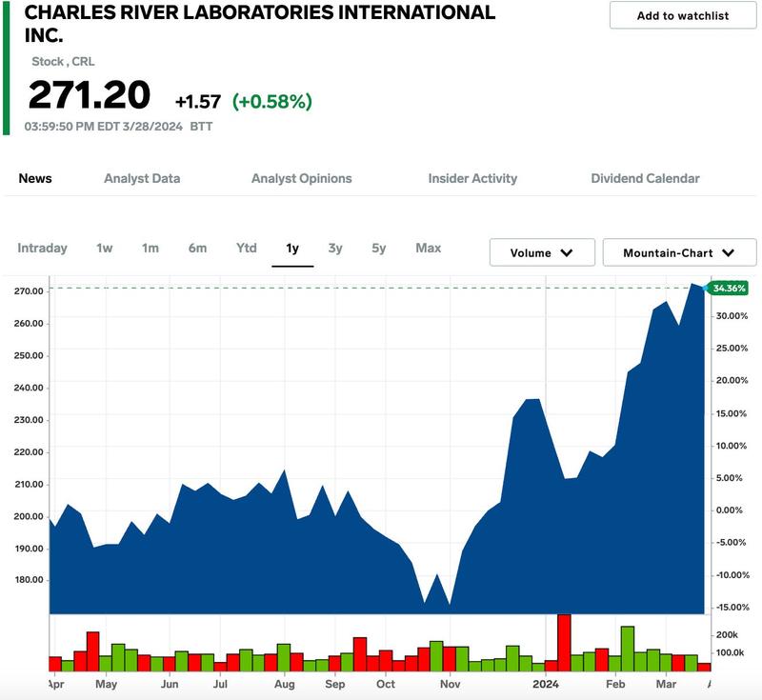Switch chart range to 1m
762x700 pixels.
150,249
